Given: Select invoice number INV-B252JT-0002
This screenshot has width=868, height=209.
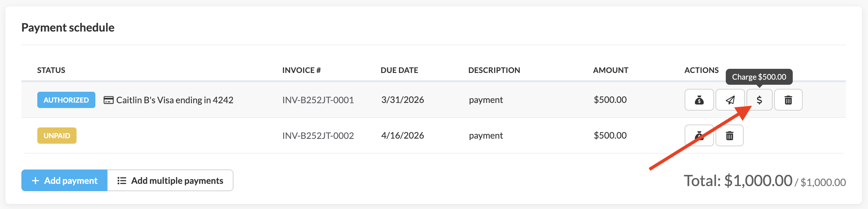Looking at the screenshot, I should 318,136.
